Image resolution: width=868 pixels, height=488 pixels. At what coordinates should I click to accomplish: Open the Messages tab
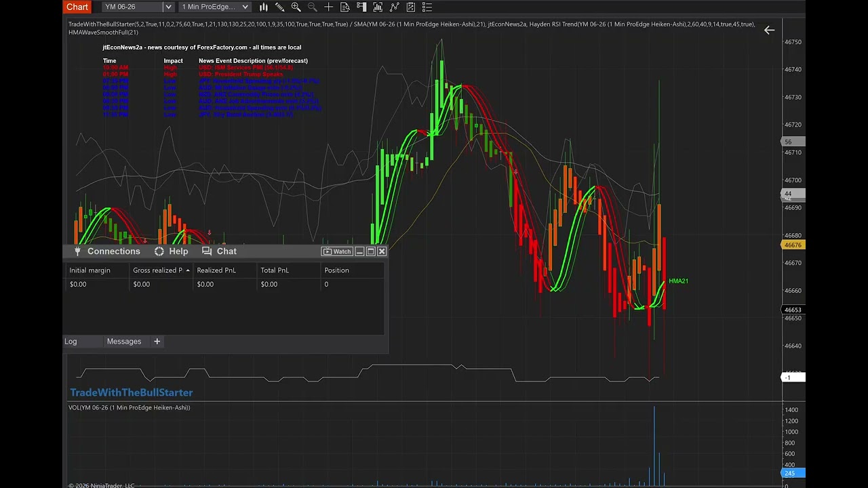point(124,342)
